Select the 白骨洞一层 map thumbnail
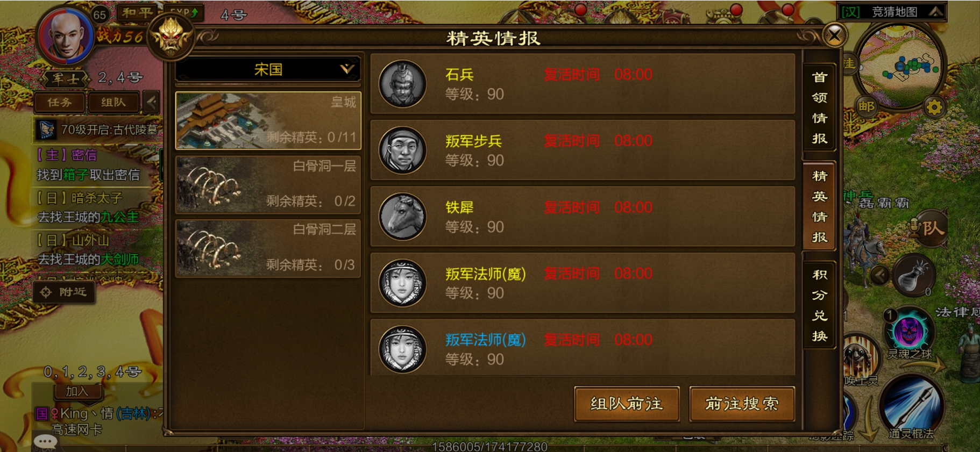Screen dimensions: 980x452 click(x=268, y=184)
